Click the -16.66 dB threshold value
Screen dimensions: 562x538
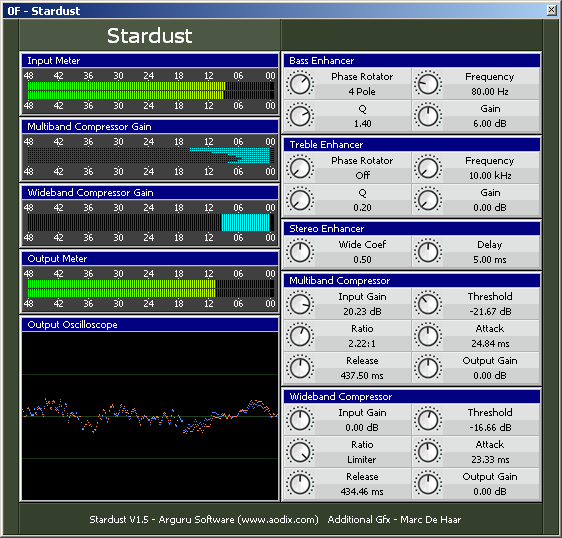[x=490, y=428]
